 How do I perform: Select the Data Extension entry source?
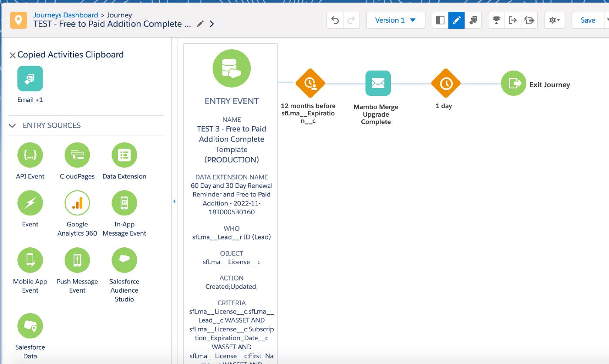pos(124,155)
